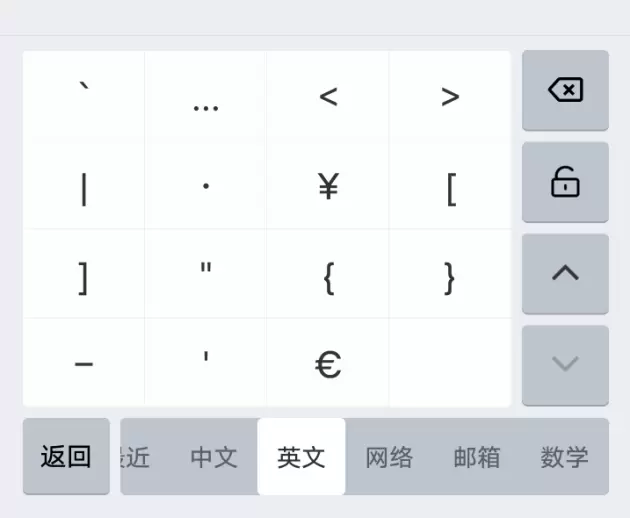Insert the left curly brace { key
This screenshot has width=630, height=518.
pos(328,277)
